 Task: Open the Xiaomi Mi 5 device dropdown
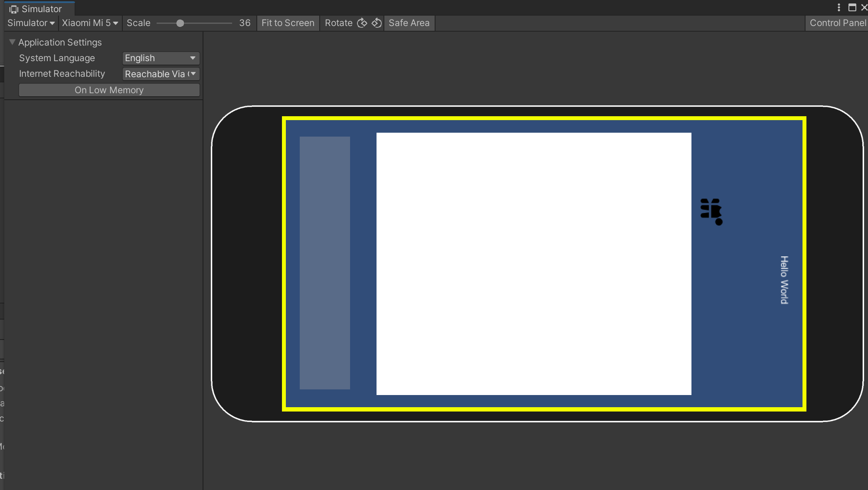pyautogui.click(x=90, y=23)
